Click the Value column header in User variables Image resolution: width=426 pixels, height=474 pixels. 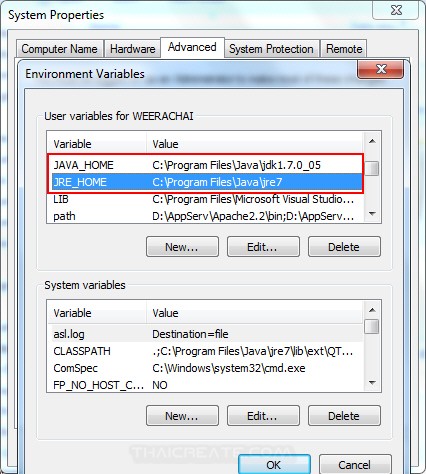coord(254,144)
